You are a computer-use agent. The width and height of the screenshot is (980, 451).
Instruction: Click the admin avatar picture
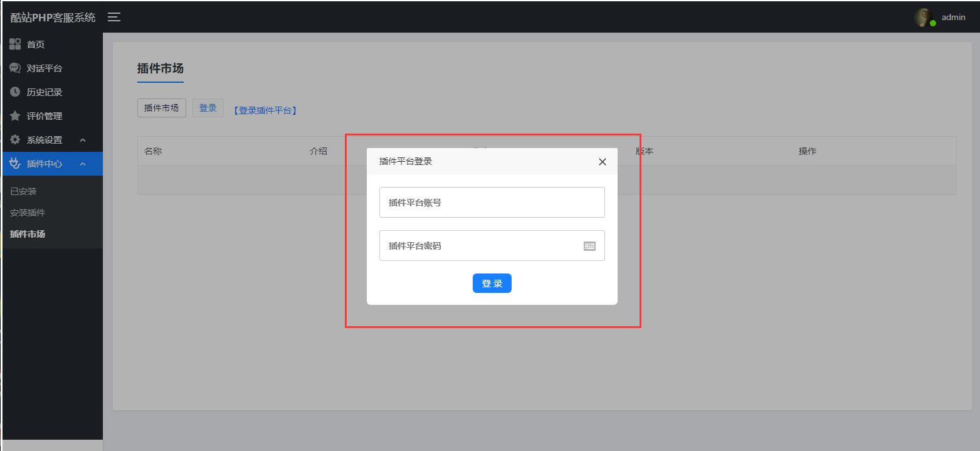pyautogui.click(x=923, y=18)
